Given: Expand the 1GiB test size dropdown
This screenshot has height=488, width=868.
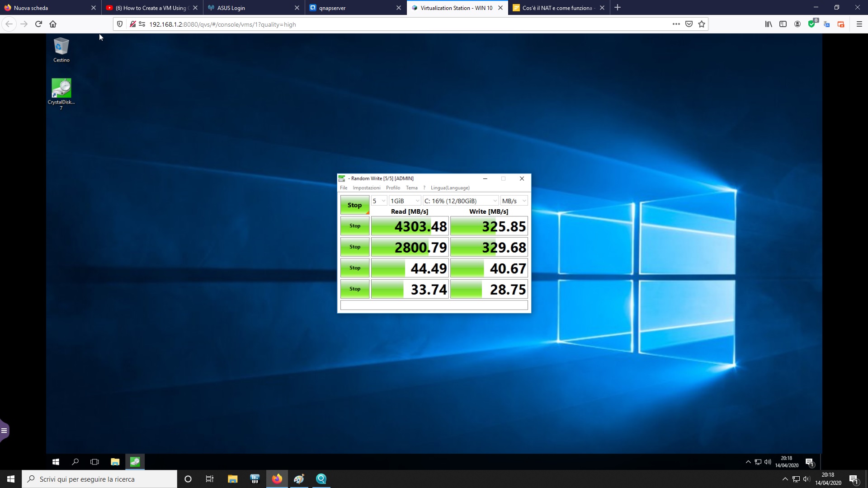Looking at the screenshot, I should coord(405,201).
